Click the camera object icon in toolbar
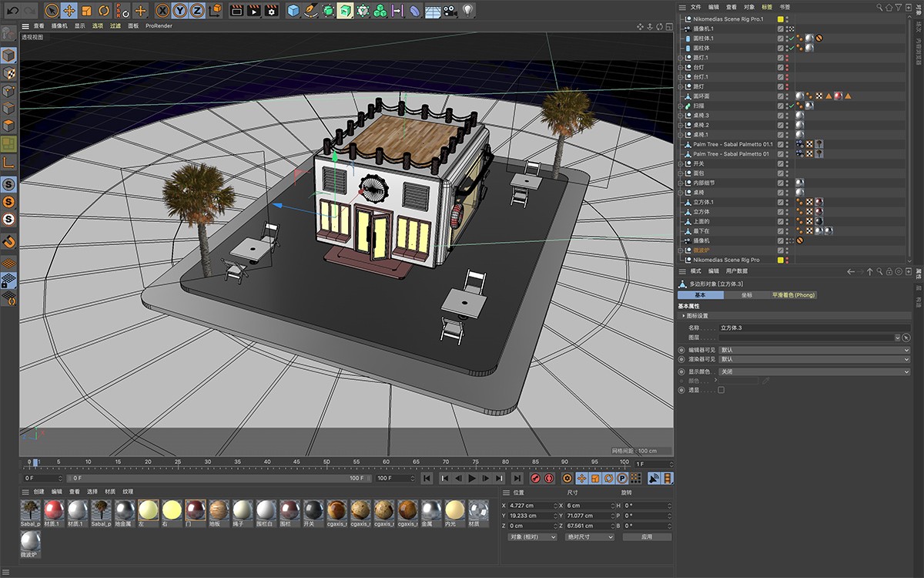 point(450,11)
